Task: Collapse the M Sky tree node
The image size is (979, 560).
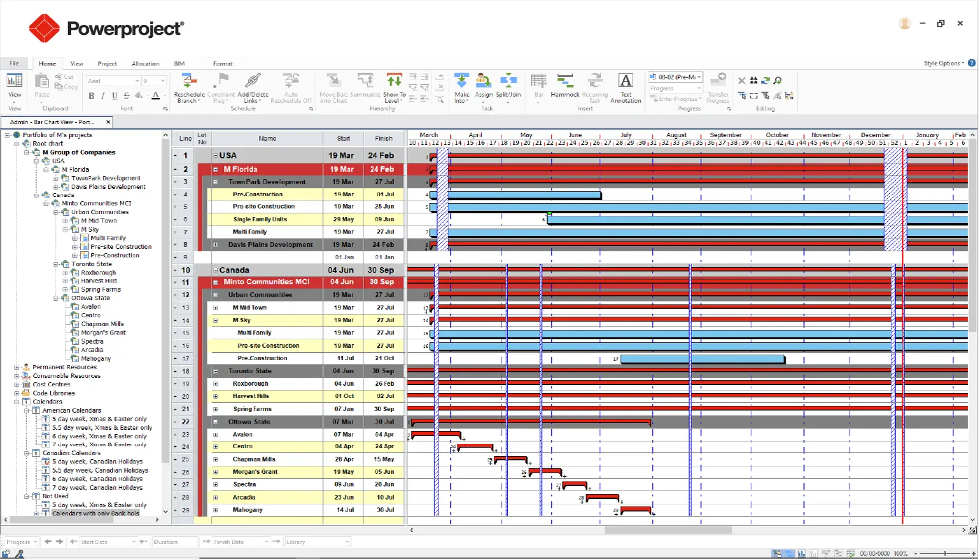Action: tap(65, 229)
